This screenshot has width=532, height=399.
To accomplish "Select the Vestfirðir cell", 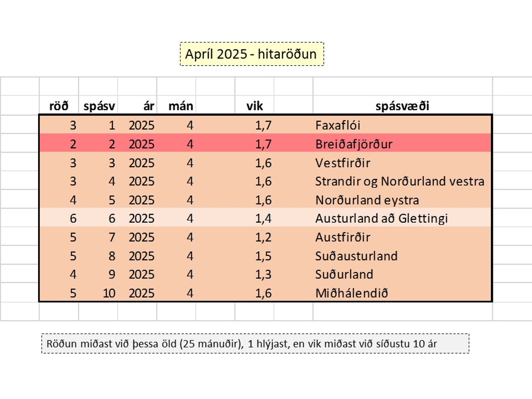I will pyautogui.click(x=402, y=163).
